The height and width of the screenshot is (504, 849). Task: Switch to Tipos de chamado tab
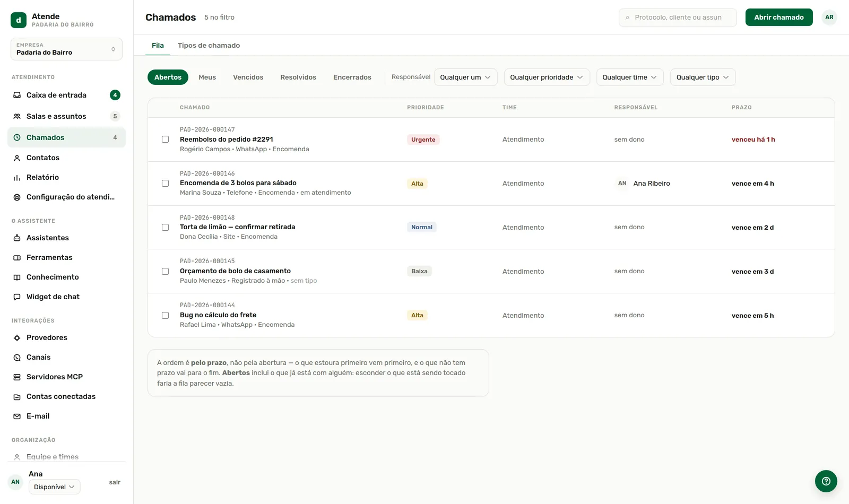click(x=209, y=46)
